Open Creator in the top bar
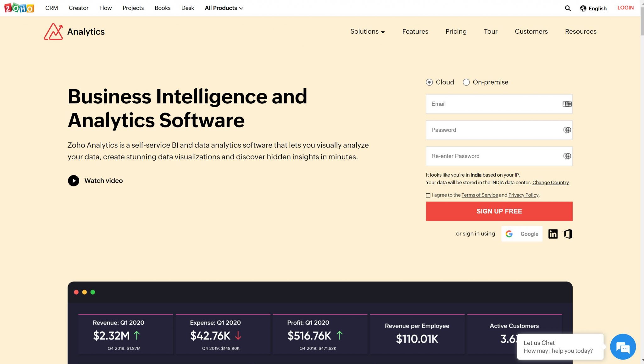This screenshot has width=644, height=364. coord(79,8)
